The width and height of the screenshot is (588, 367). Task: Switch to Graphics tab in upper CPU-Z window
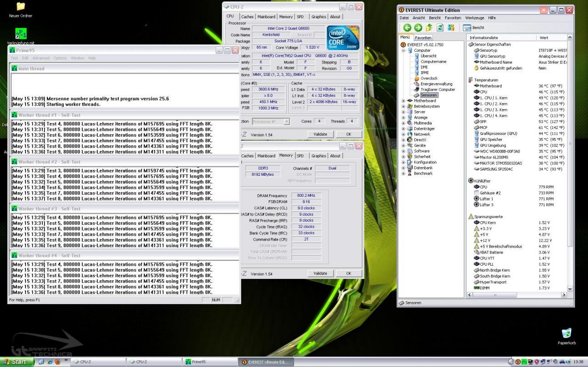(x=318, y=17)
